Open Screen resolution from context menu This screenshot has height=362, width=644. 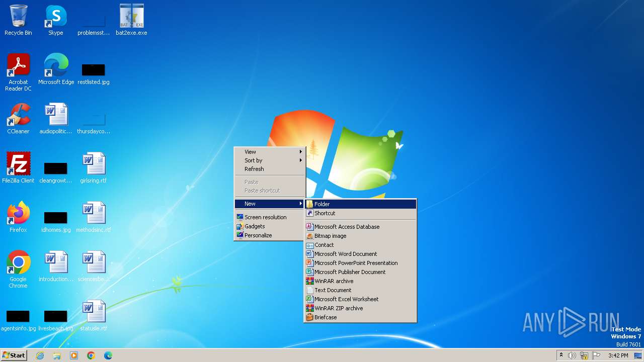(270, 217)
